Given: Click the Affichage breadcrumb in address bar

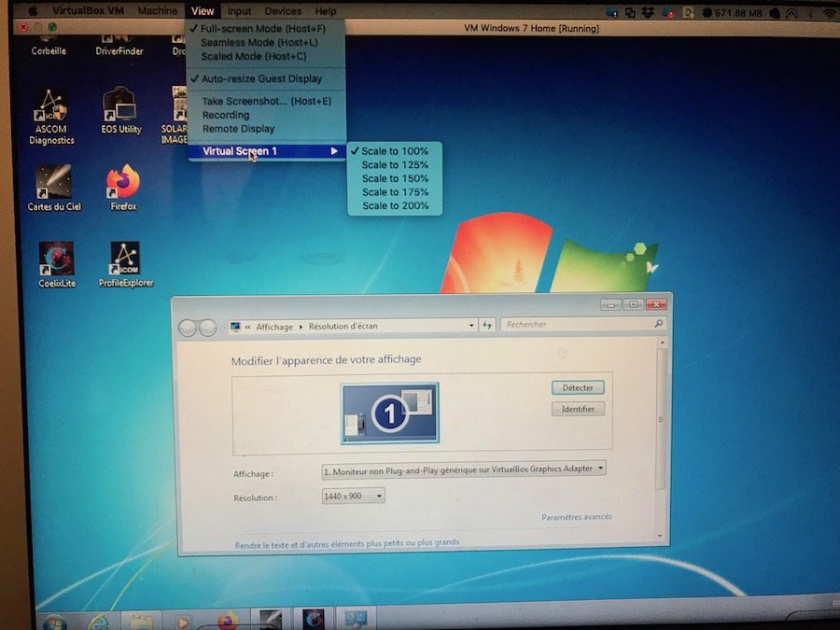Looking at the screenshot, I should pyautogui.click(x=274, y=327).
